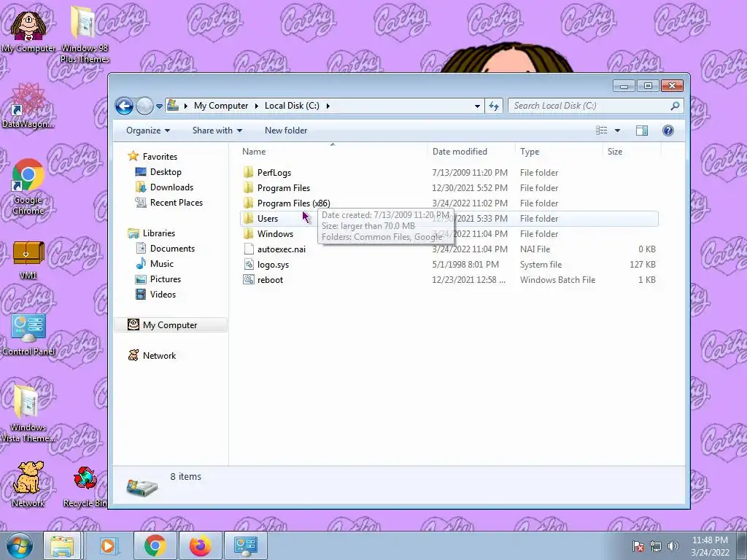Viewport: 747px width, 560px height.
Task: Refresh the Local Disk (C:) folder view
Action: 494,106
